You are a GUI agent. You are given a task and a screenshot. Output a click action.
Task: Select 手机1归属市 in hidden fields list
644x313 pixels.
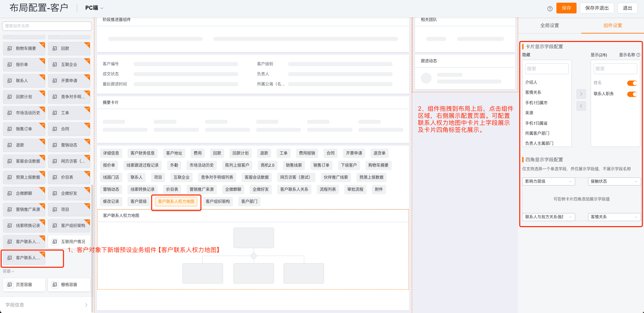click(x=536, y=103)
